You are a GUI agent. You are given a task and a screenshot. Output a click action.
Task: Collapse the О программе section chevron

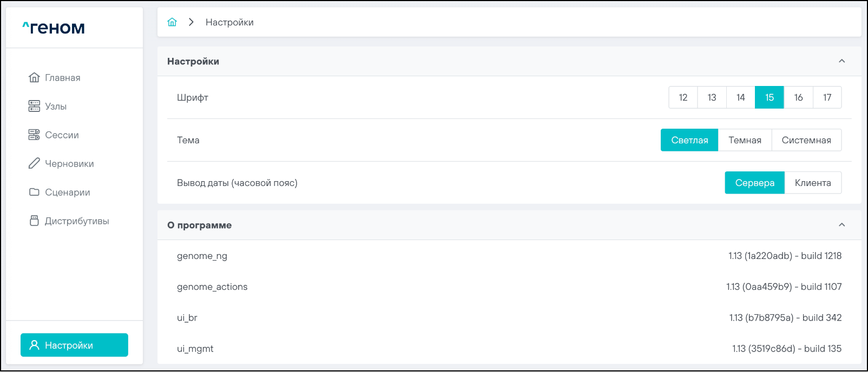click(x=841, y=225)
